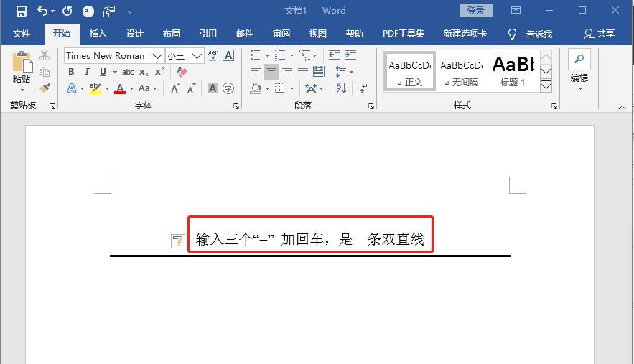Click the Paste clipboard icon
The width and height of the screenshot is (634, 364).
(22, 62)
